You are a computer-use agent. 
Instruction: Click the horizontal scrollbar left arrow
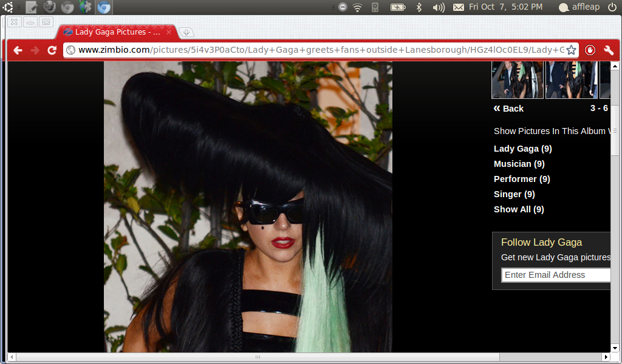click(x=12, y=357)
